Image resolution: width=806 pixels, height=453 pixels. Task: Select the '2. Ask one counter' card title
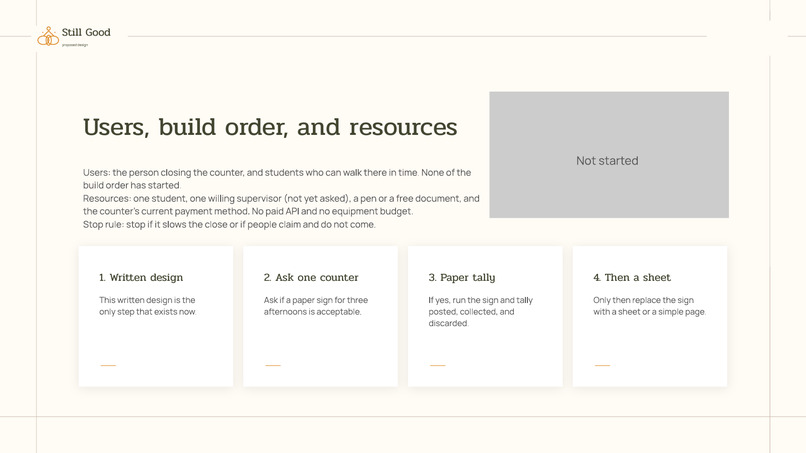click(x=311, y=277)
